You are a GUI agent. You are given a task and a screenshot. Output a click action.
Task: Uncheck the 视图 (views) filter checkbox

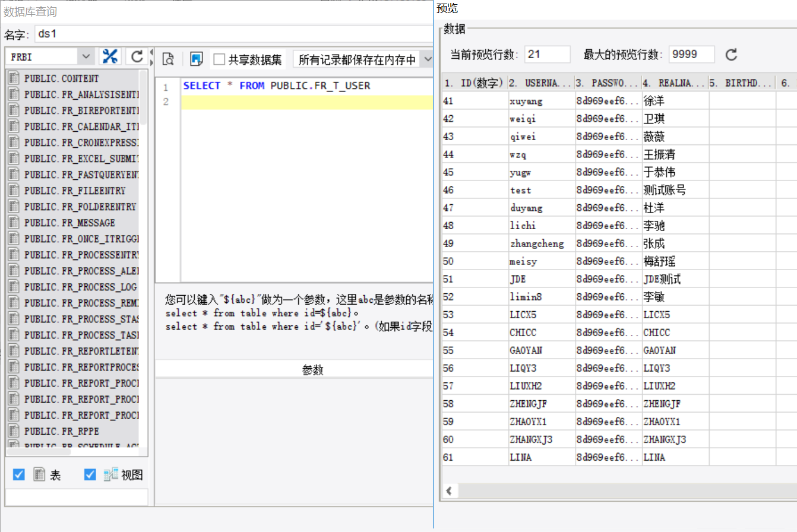pyautogui.click(x=90, y=474)
